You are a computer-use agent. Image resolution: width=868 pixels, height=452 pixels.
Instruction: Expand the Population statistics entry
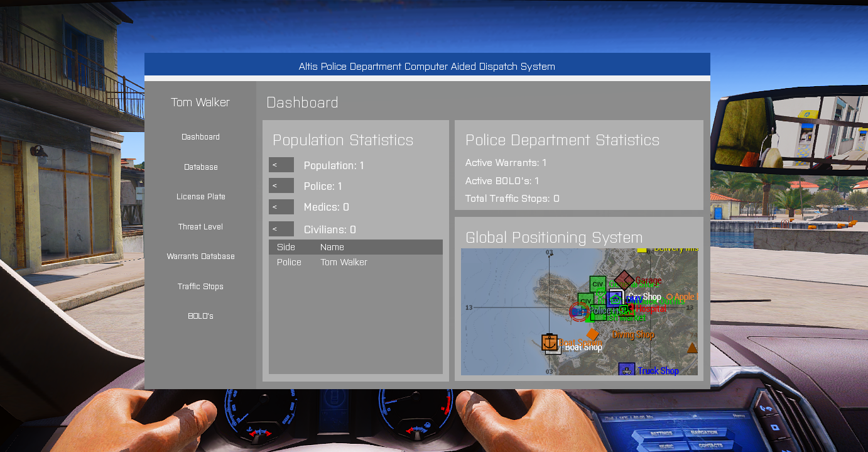[x=281, y=165]
